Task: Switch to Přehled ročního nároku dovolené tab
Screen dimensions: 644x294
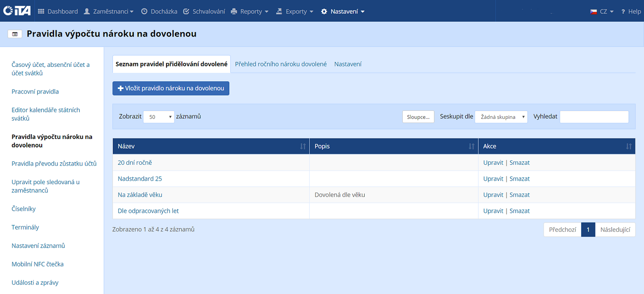Action: (x=281, y=64)
